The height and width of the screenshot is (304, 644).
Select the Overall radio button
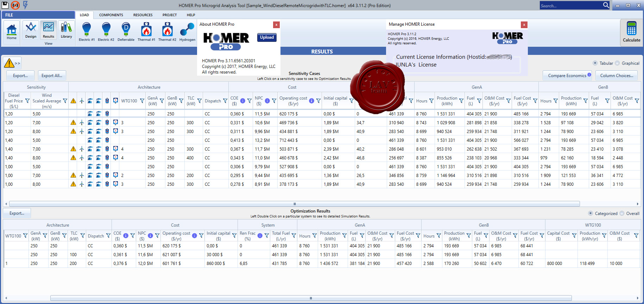point(622,213)
